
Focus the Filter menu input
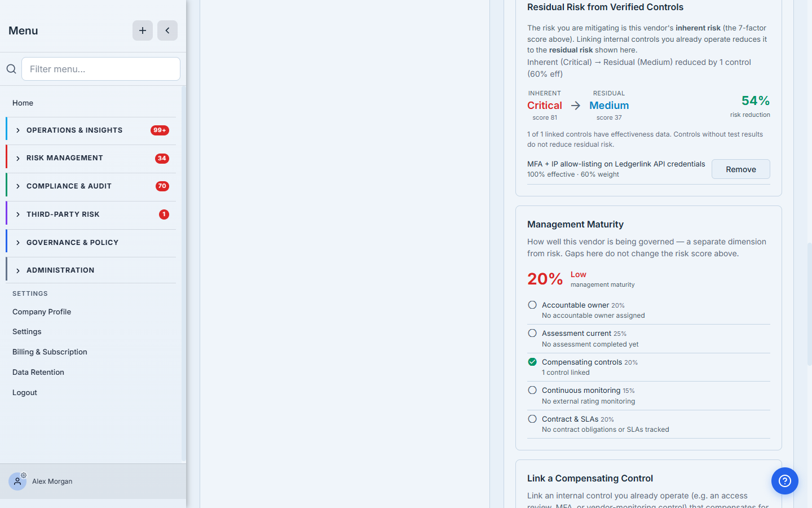(101, 69)
